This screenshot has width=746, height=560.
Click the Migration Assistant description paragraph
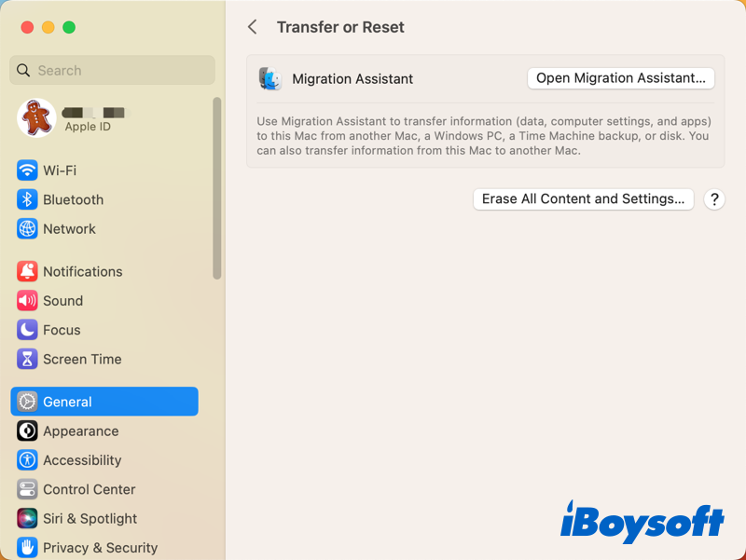pos(484,136)
